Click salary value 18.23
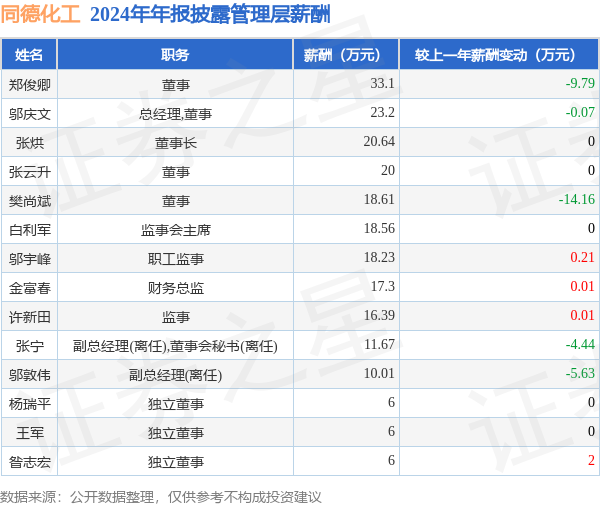The height and width of the screenshot is (506, 600). [x=379, y=257]
